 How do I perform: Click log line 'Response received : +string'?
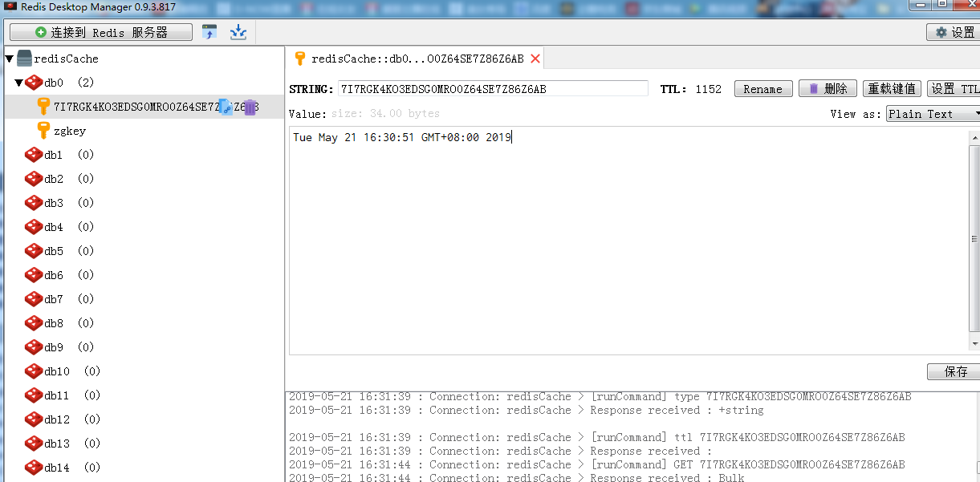click(527, 410)
